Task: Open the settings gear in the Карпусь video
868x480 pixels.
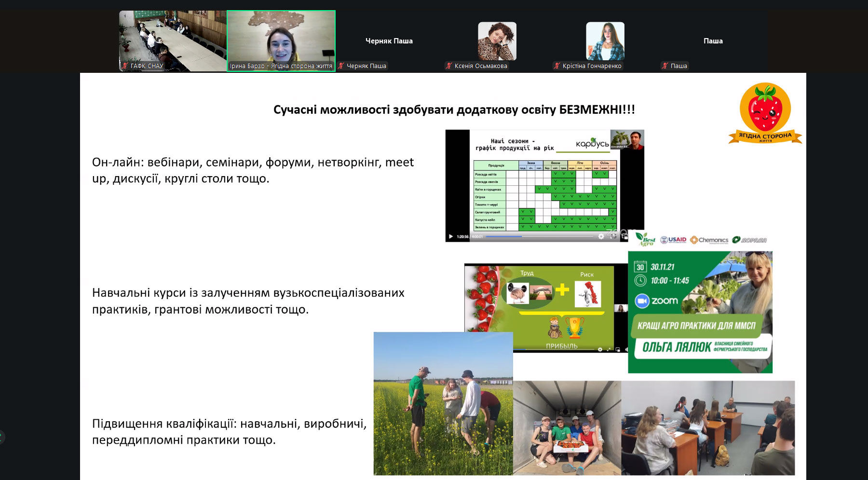Action: (601, 236)
